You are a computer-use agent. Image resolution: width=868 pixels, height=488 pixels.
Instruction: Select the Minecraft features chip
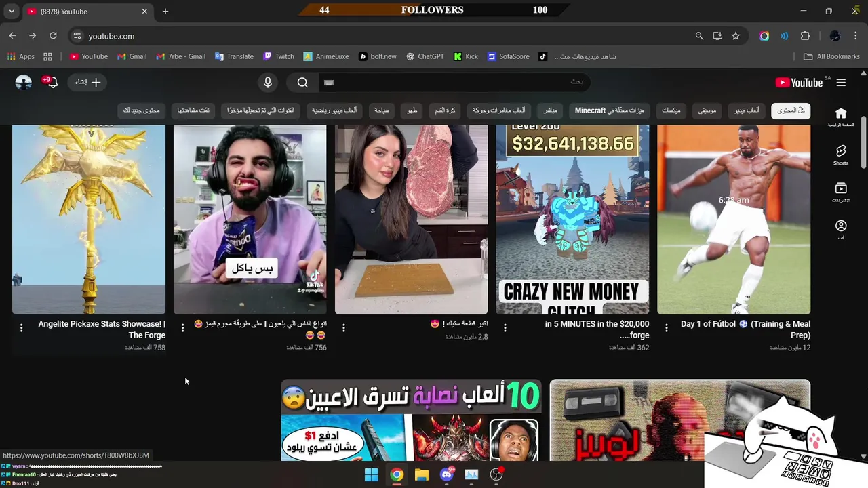point(610,110)
